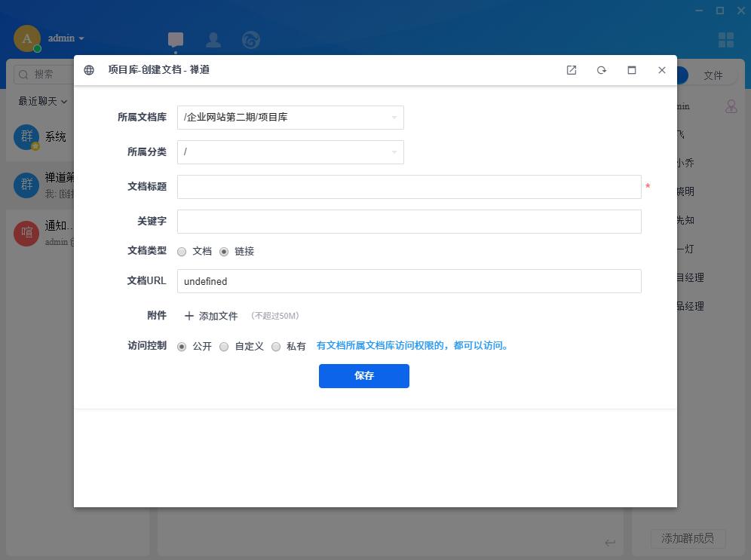The height and width of the screenshot is (560, 751).
Task: Click the member profile icon in right panel
Action: 731,106
